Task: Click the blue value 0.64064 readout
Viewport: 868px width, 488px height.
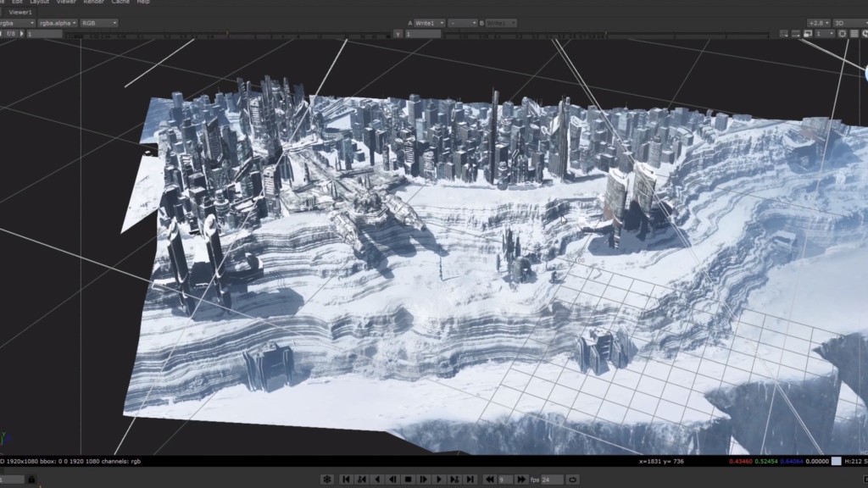Action: (x=792, y=461)
